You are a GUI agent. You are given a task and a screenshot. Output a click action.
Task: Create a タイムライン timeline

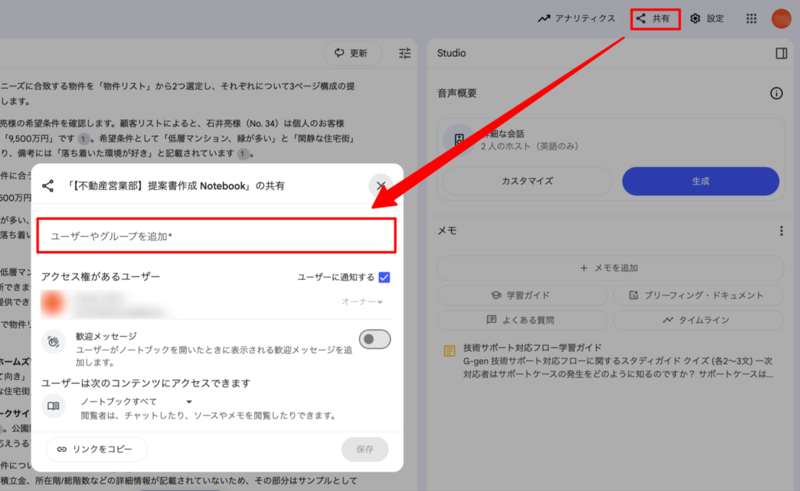pyautogui.click(x=697, y=320)
